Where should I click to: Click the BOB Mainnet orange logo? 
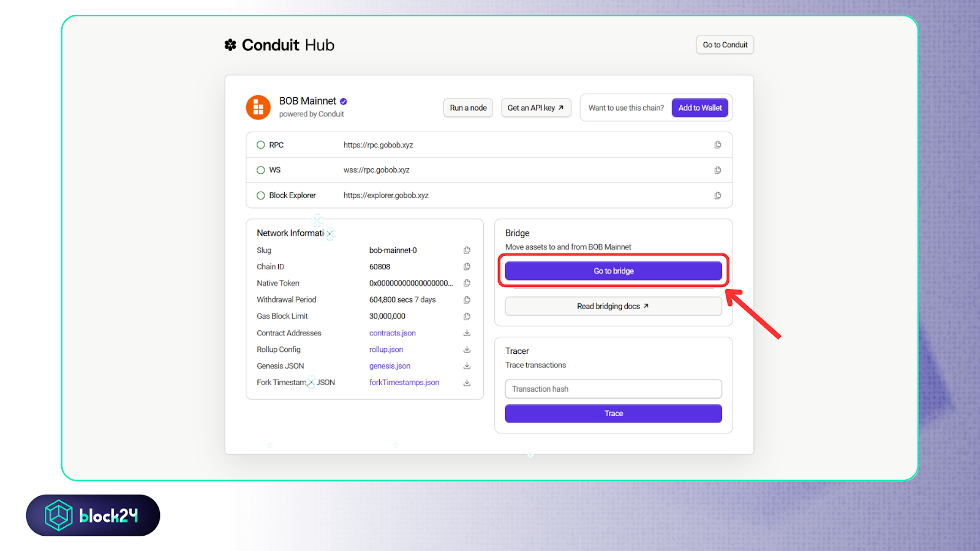(x=258, y=107)
